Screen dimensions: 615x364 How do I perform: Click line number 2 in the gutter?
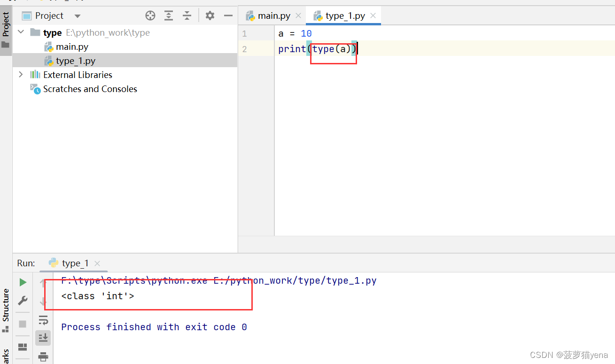pos(244,49)
